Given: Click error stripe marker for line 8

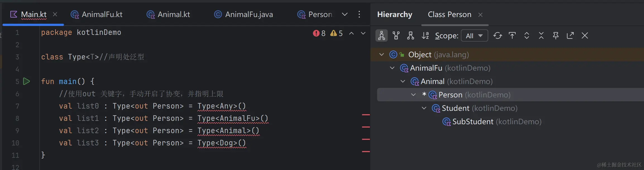Looking at the screenshot, I should click(366, 115).
